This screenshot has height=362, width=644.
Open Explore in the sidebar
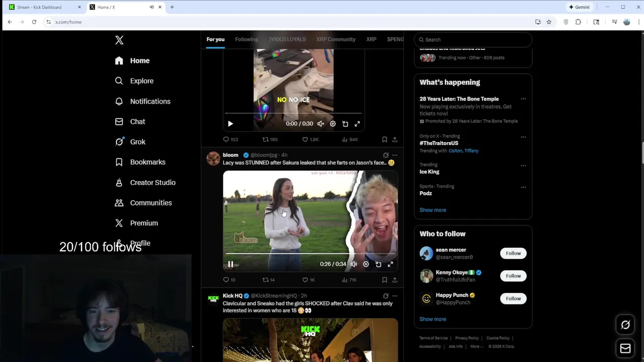[134, 81]
